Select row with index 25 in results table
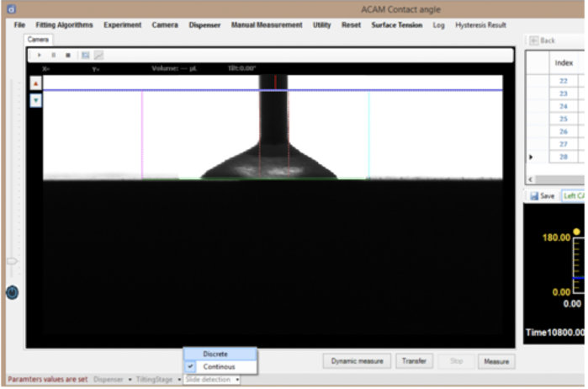588x389 pixels. click(563, 119)
